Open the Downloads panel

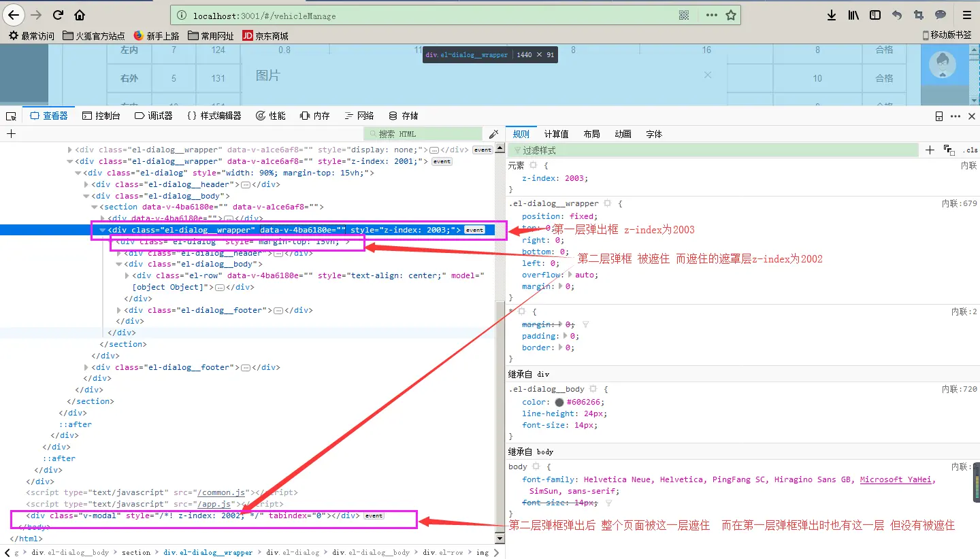pos(832,15)
